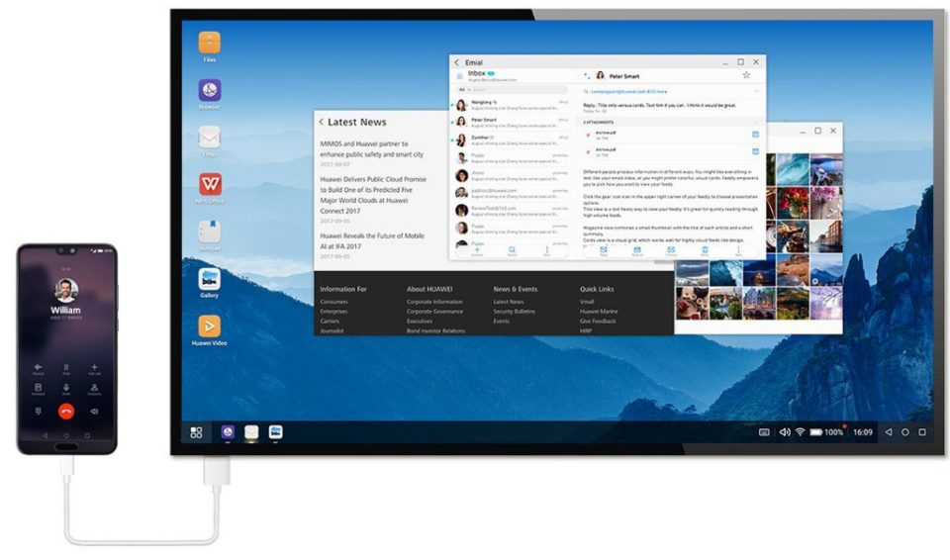Click the red flower photo thumbnail
The height and width of the screenshot is (560, 950).
point(793,203)
